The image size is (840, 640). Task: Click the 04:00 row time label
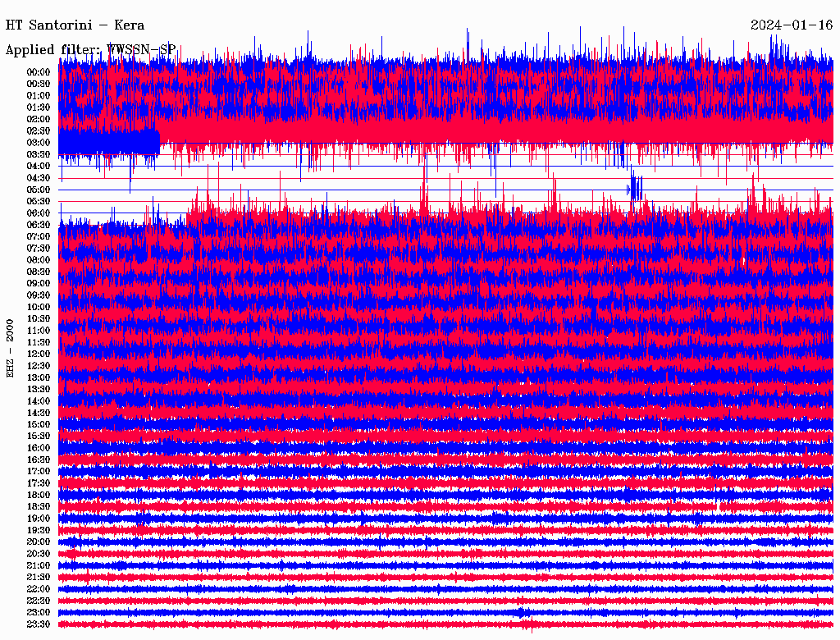click(39, 166)
